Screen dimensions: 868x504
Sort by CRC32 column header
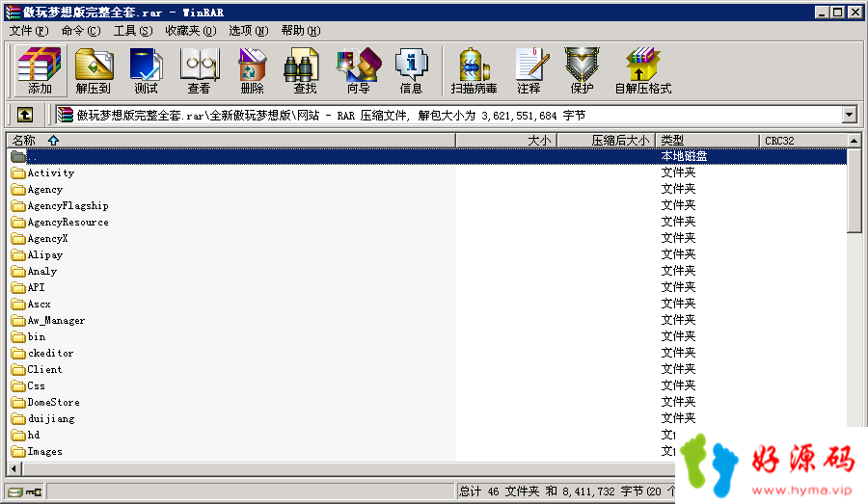coord(803,141)
